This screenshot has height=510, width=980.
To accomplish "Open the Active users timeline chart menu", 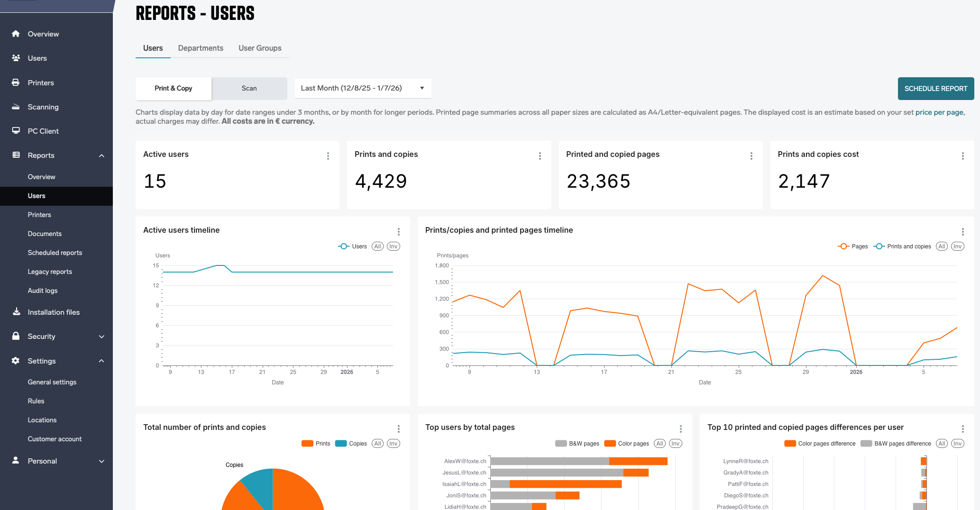I will point(398,232).
